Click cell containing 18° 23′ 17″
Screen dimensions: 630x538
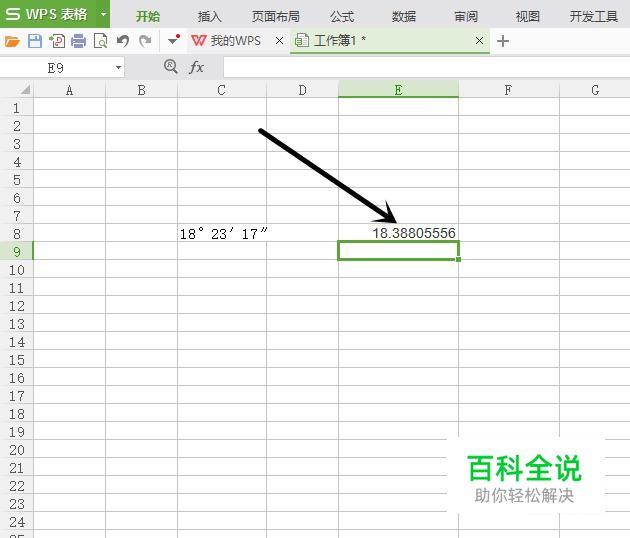(x=222, y=233)
